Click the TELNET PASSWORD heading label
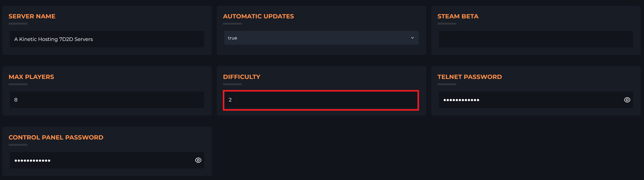Image resolution: width=644 pixels, height=180 pixels. (x=470, y=77)
